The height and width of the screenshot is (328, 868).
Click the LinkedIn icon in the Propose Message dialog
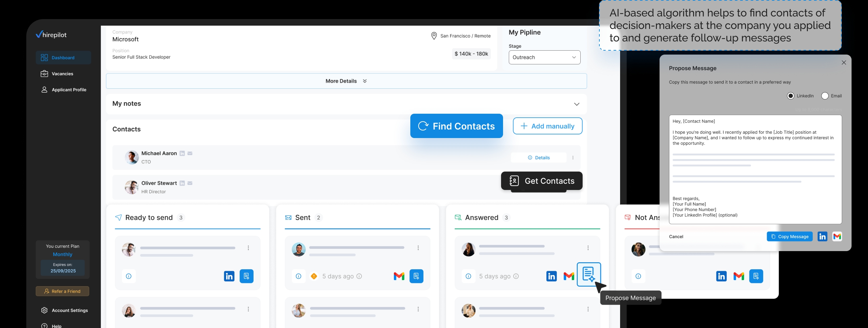pyautogui.click(x=822, y=236)
